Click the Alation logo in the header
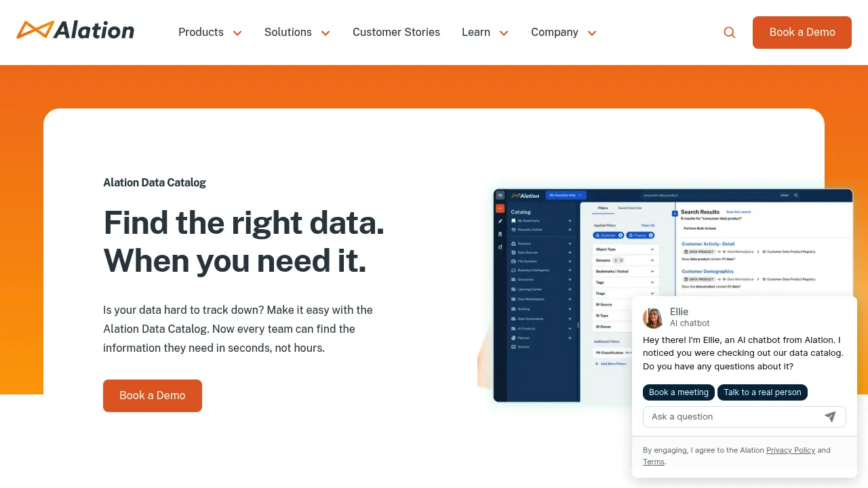This screenshot has width=868, height=488. 75,30
